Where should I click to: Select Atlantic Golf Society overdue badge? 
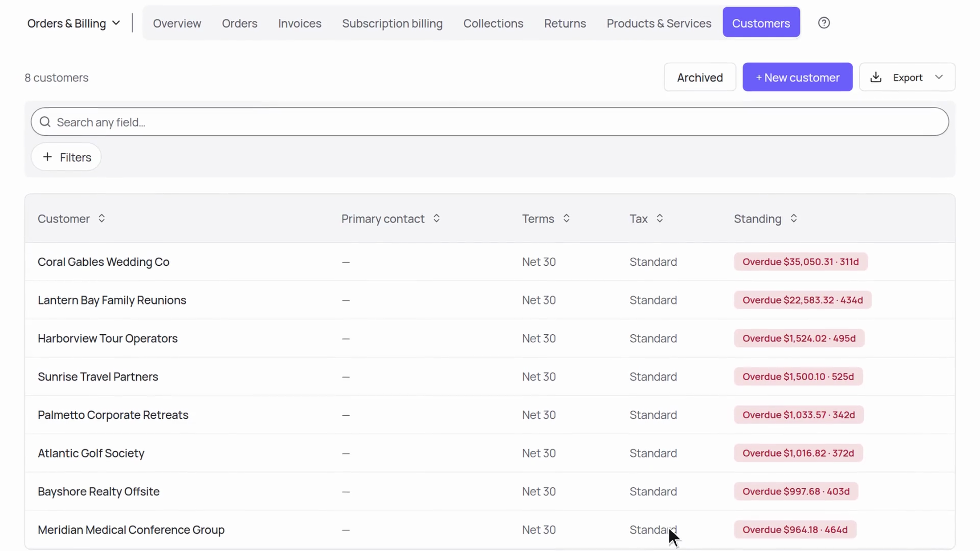point(798,453)
